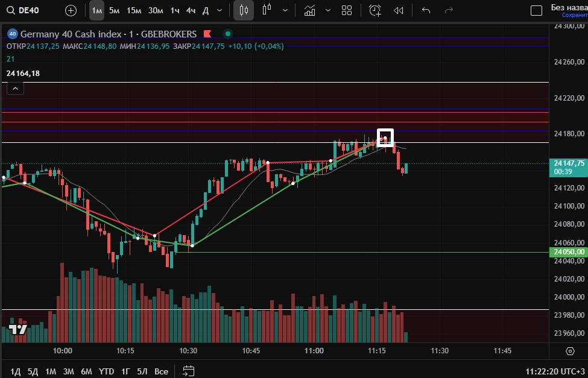Click the undo arrow
The image size is (588, 378).
pos(426,10)
